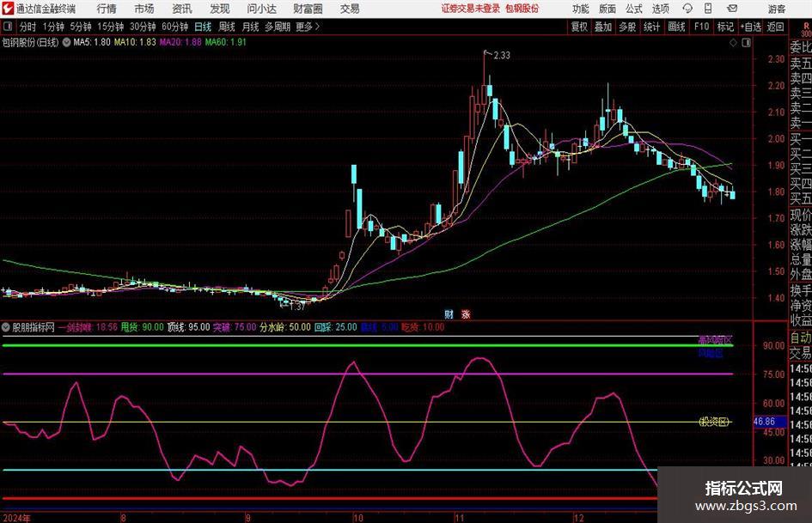
Task: Select the 周线 weekly period tab
Action: click(227, 27)
